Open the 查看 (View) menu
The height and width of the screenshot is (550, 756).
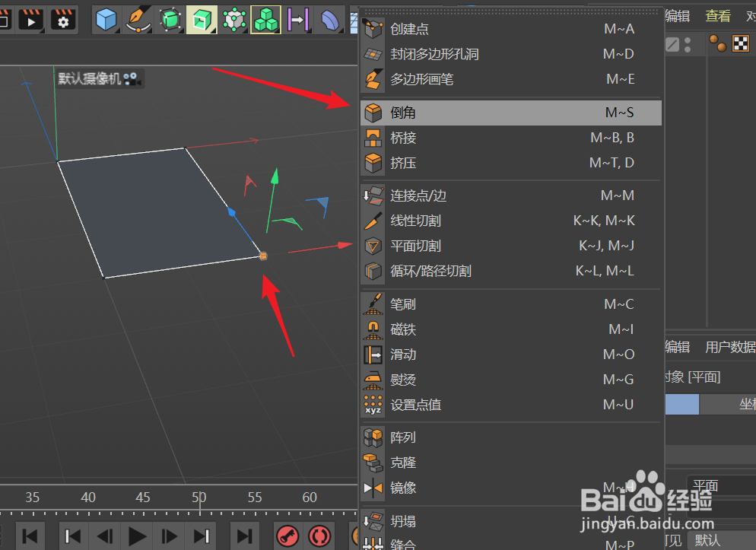(x=718, y=16)
